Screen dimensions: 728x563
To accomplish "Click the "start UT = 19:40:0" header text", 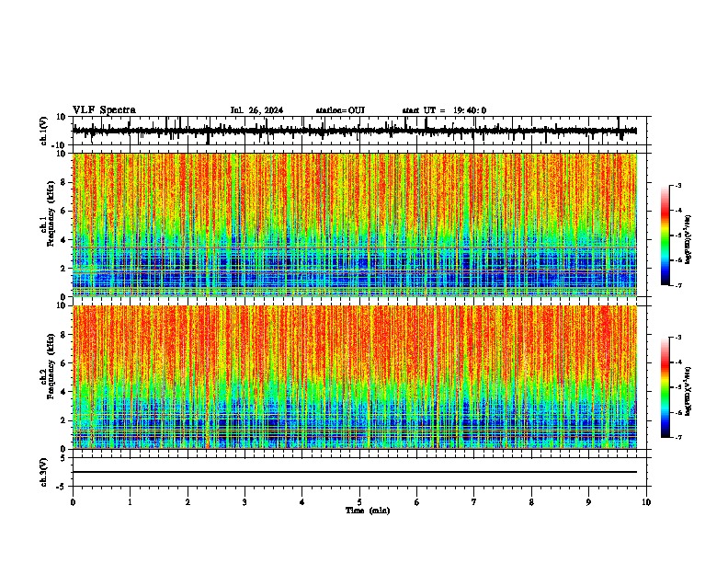I will pos(444,110).
